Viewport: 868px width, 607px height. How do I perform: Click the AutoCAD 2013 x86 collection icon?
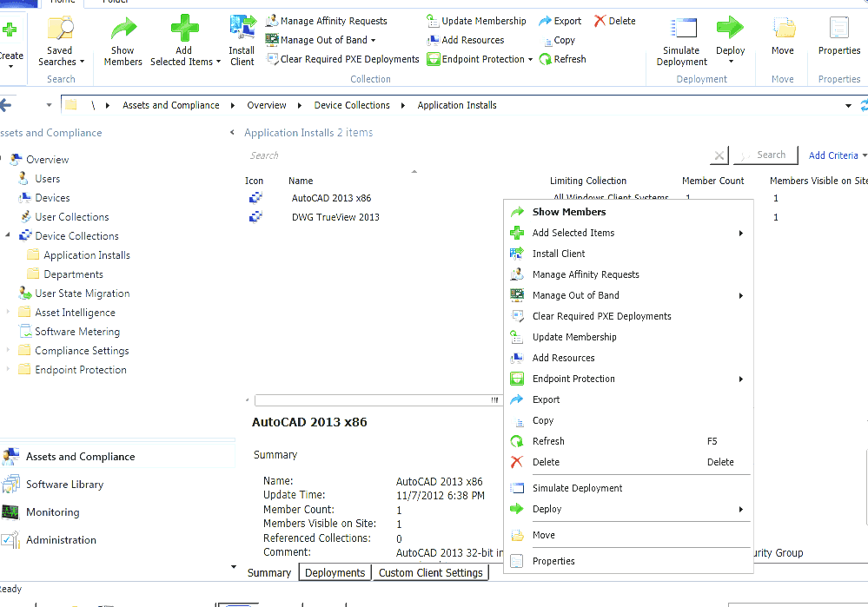click(x=255, y=197)
